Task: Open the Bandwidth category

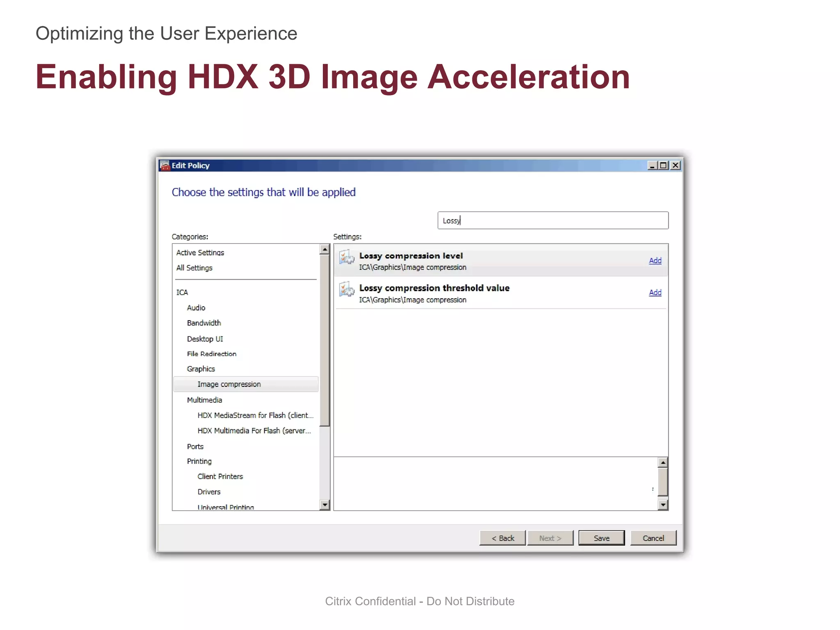Action: (x=204, y=323)
